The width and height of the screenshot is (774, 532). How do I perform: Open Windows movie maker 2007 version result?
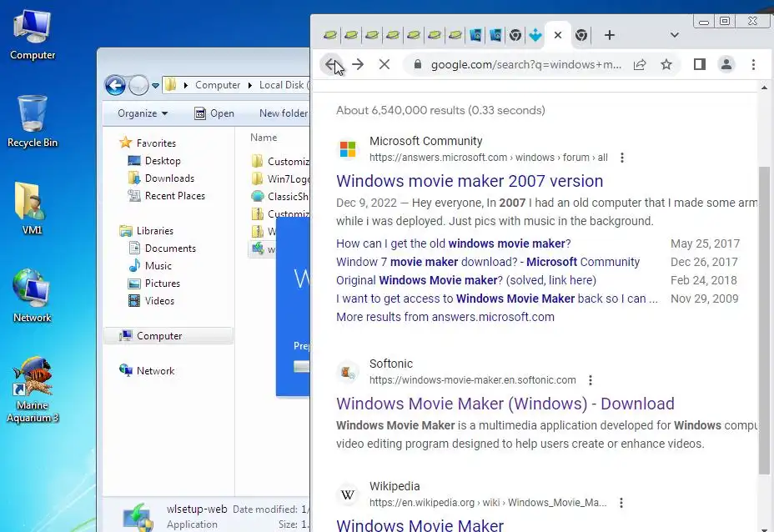pos(470,181)
